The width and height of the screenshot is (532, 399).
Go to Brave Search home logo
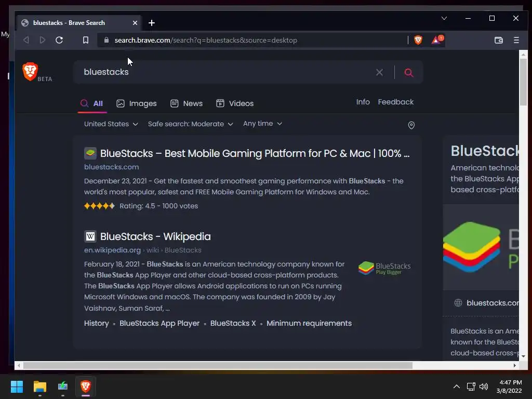30,71
